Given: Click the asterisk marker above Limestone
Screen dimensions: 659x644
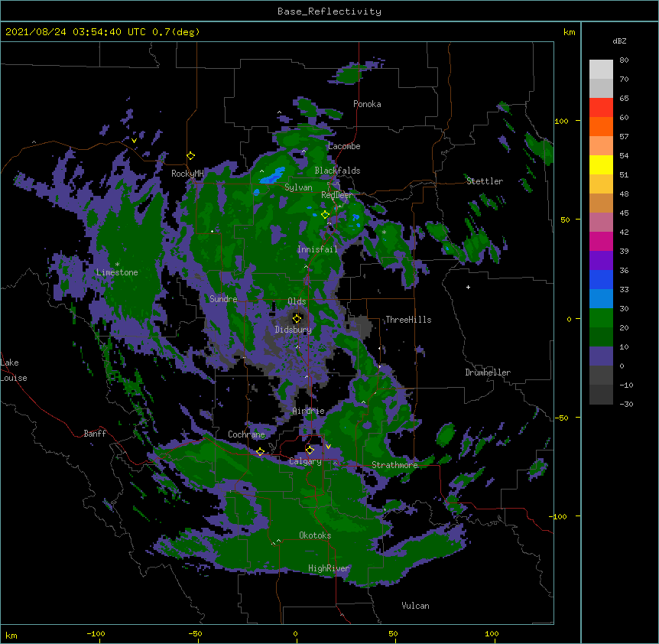Looking at the screenshot, I should click(117, 265).
